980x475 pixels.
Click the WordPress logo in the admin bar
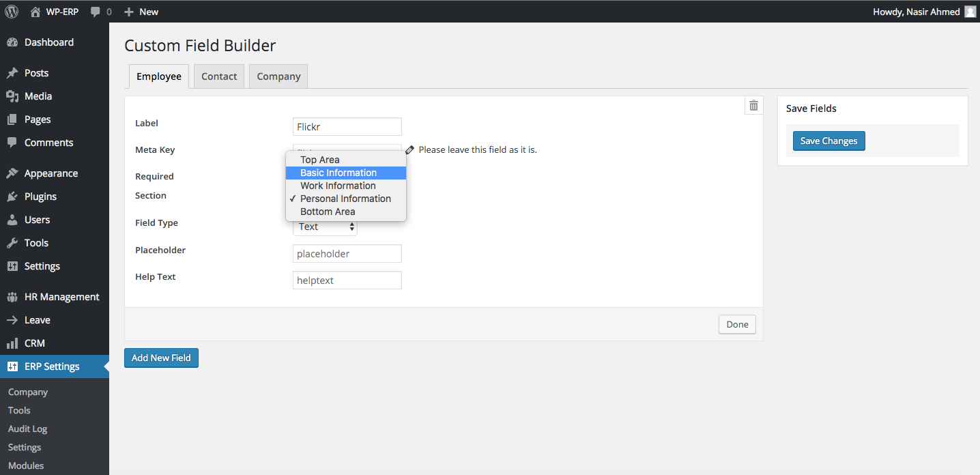coord(10,11)
